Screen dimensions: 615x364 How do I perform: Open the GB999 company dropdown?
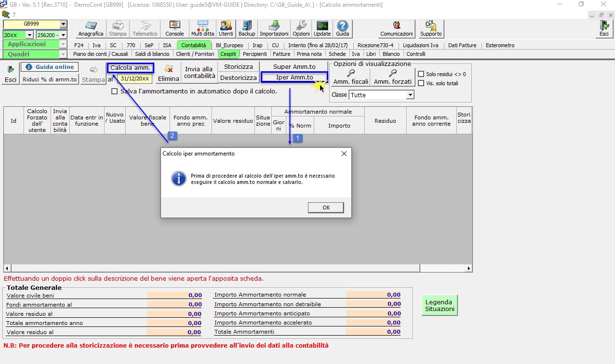click(64, 24)
